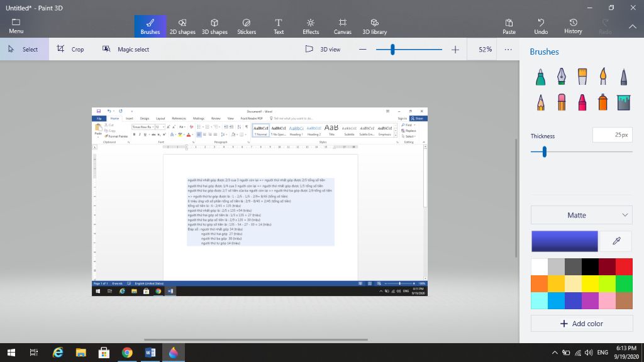This screenshot has height=362, width=644.
Task: Open the more options ellipsis menu
Action: coord(508,49)
